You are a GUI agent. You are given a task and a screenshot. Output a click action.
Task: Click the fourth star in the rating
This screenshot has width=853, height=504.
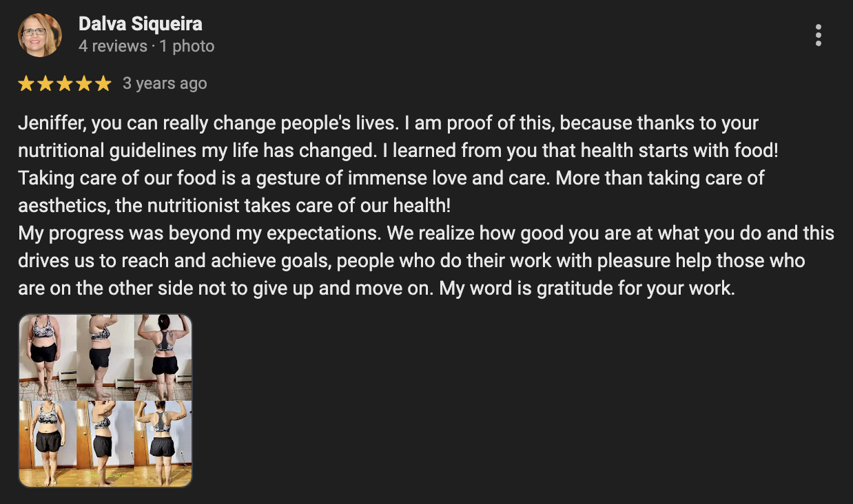coord(84,84)
